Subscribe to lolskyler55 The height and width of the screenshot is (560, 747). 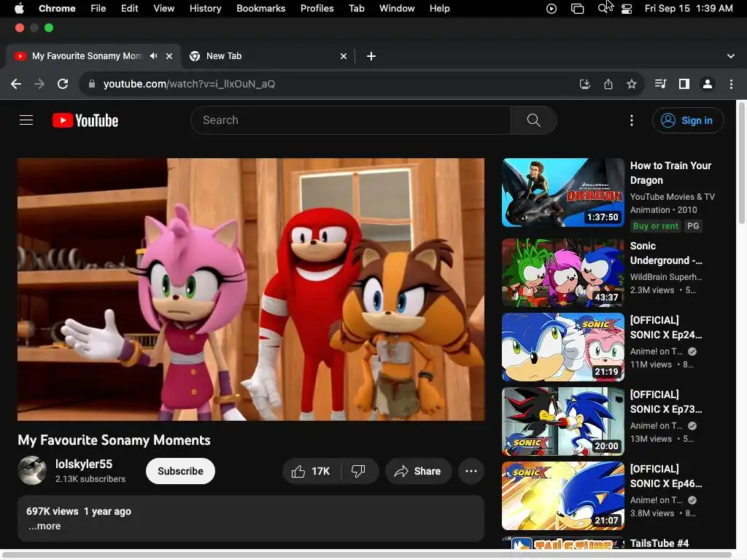[x=180, y=472]
